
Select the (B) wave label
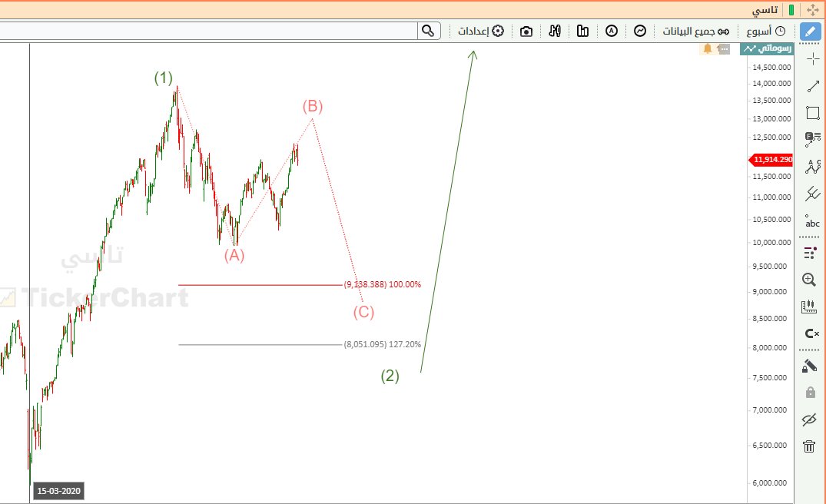point(313,106)
